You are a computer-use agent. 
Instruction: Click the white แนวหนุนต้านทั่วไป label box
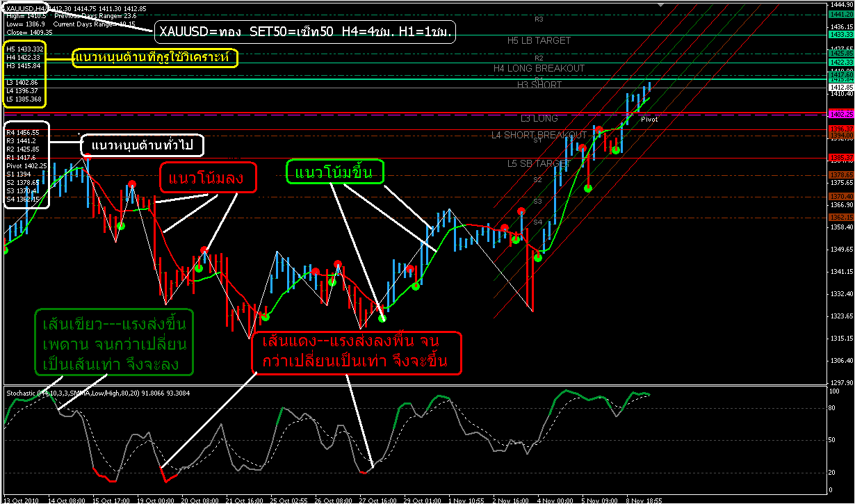[141, 145]
